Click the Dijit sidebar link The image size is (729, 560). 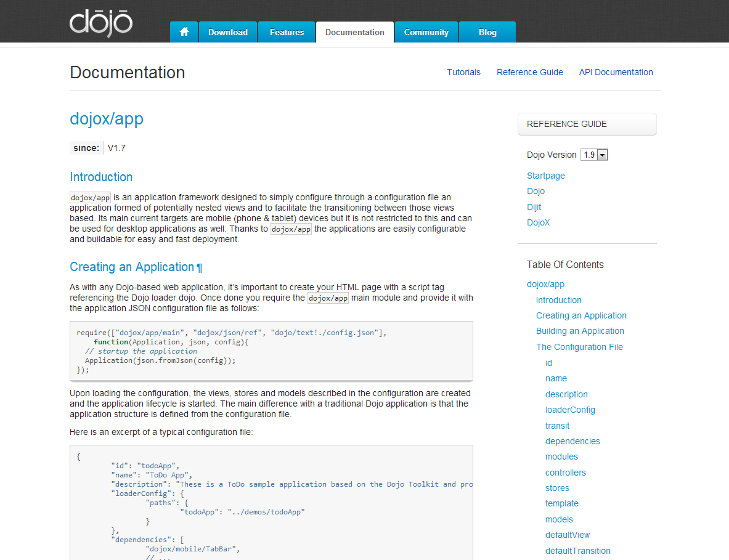pyautogui.click(x=534, y=207)
